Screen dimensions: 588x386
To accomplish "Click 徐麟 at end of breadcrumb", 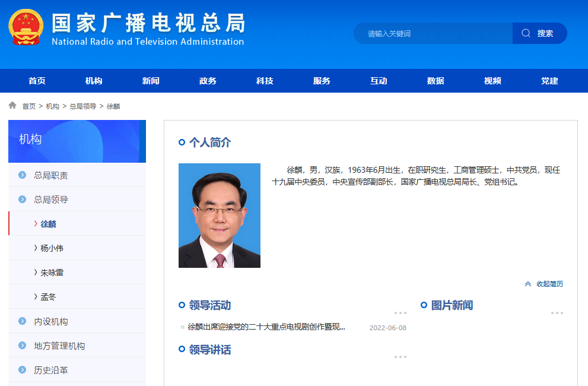I will 113,106.
